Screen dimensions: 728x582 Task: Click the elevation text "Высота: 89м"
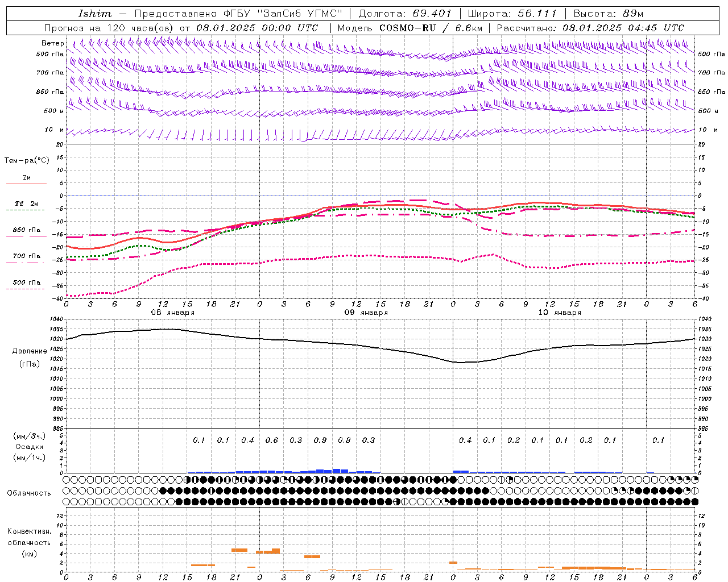[608, 14]
